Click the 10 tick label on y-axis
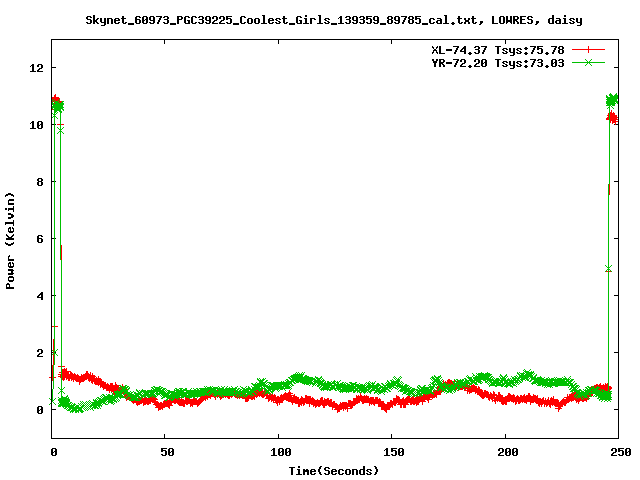640x480 pixels. pos(37,125)
